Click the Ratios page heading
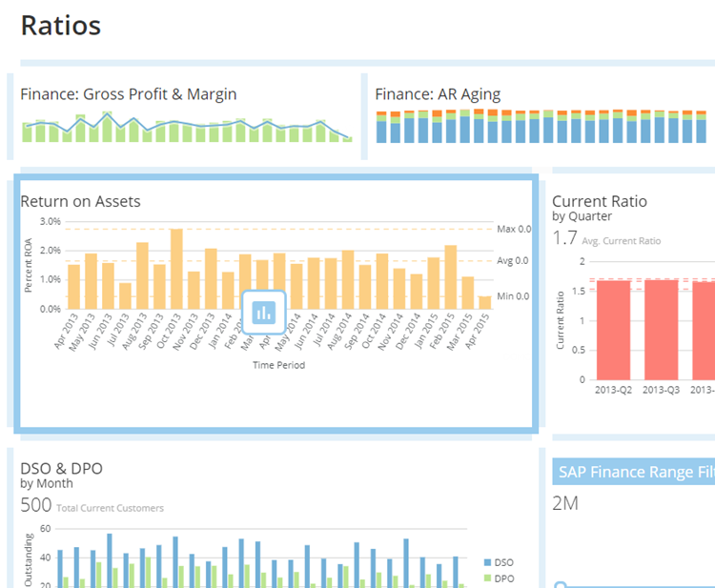The height and width of the screenshot is (588, 715). [60, 26]
